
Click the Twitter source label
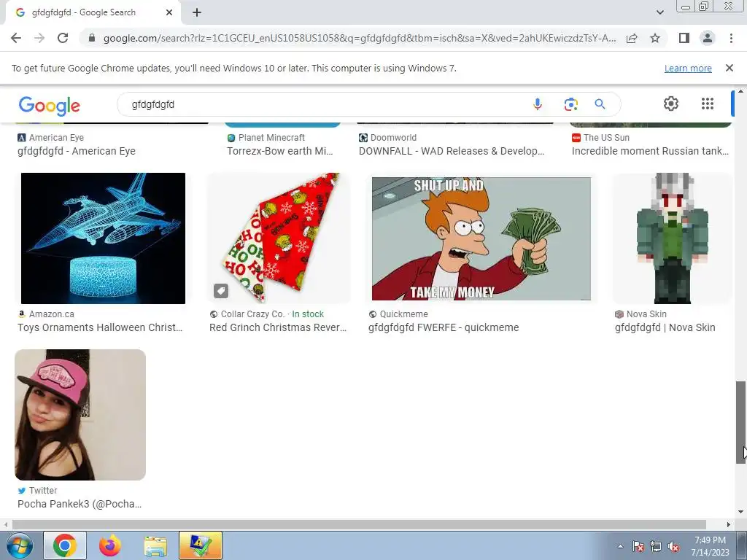coord(43,491)
